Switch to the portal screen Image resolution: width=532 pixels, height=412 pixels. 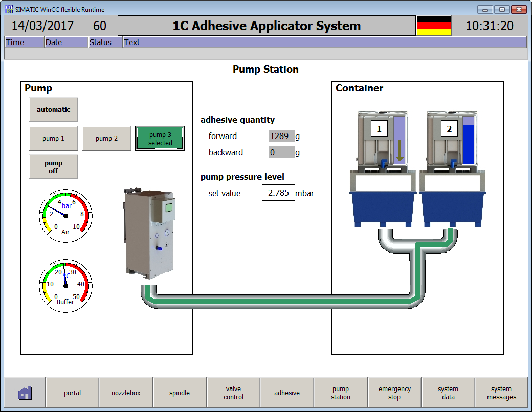(72, 392)
